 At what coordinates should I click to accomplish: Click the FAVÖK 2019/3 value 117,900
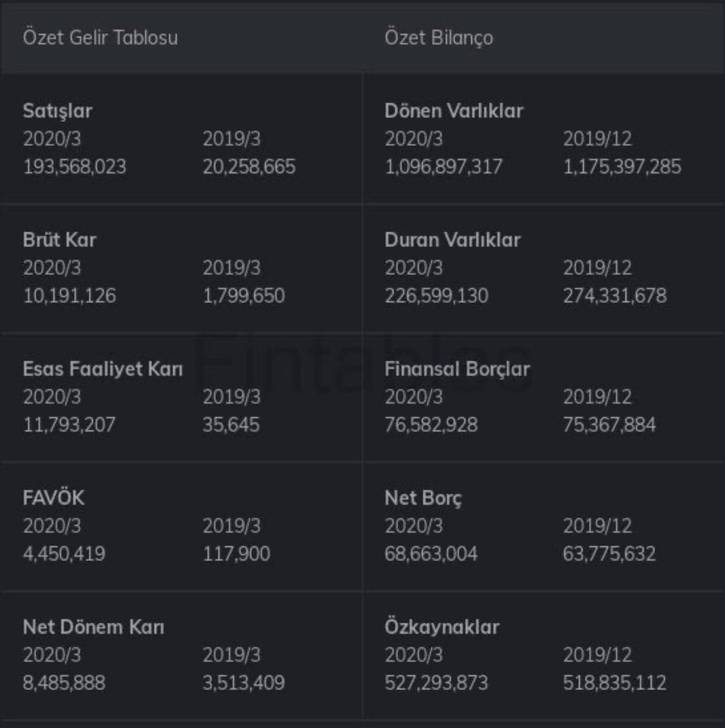pyautogui.click(x=237, y=554)
